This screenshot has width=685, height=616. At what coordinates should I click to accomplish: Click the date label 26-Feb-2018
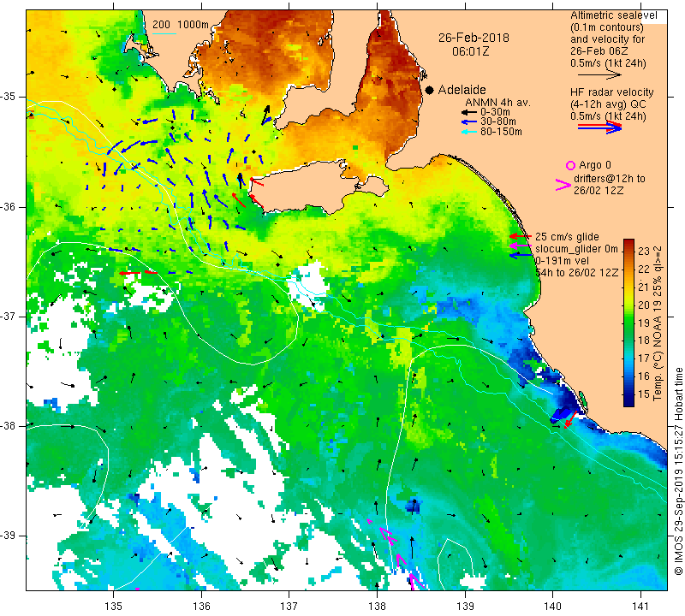tap(474, 38)
